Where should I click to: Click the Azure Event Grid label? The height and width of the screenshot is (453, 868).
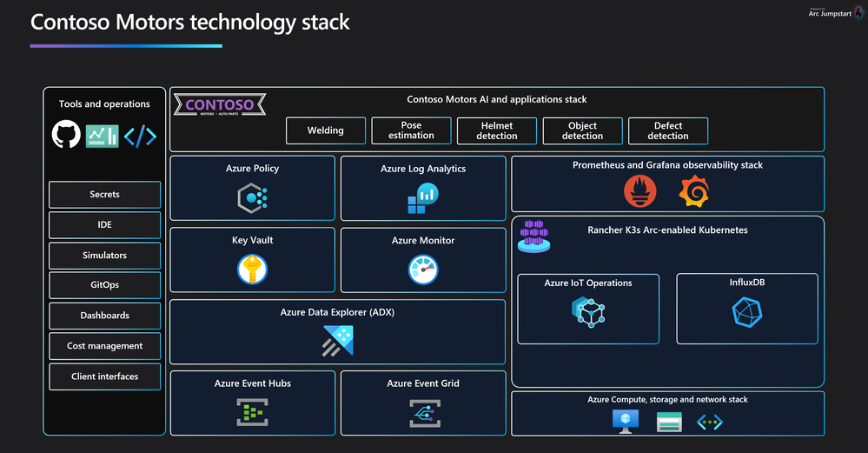coord(423,383)
